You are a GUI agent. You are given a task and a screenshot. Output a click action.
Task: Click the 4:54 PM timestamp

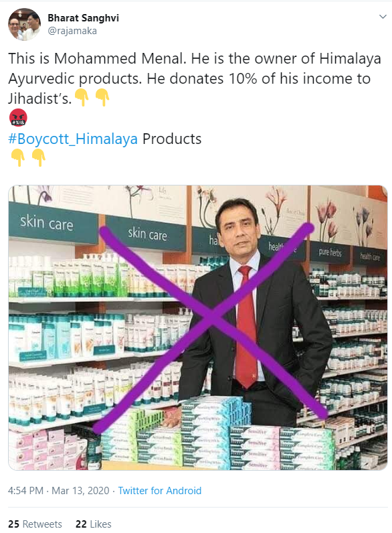point(26,491)
